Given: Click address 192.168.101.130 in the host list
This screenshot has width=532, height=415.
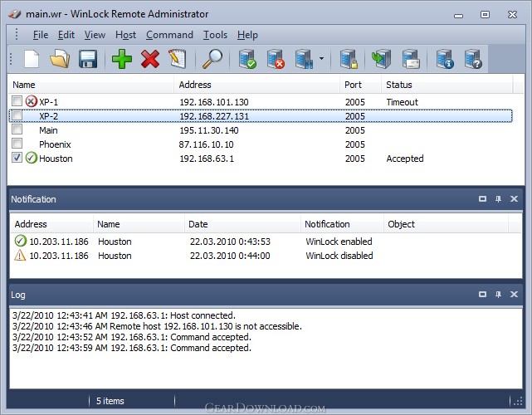Looking at the screenshot, I should tap(214, 102).
